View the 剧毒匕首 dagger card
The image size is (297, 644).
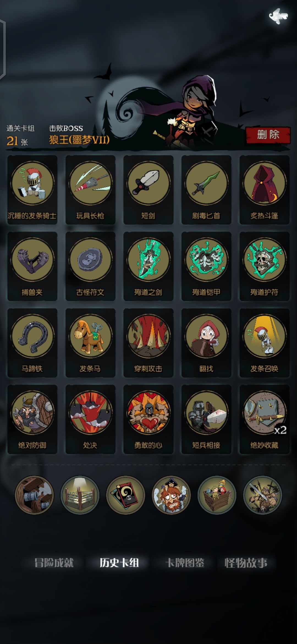tap(206, 190)
